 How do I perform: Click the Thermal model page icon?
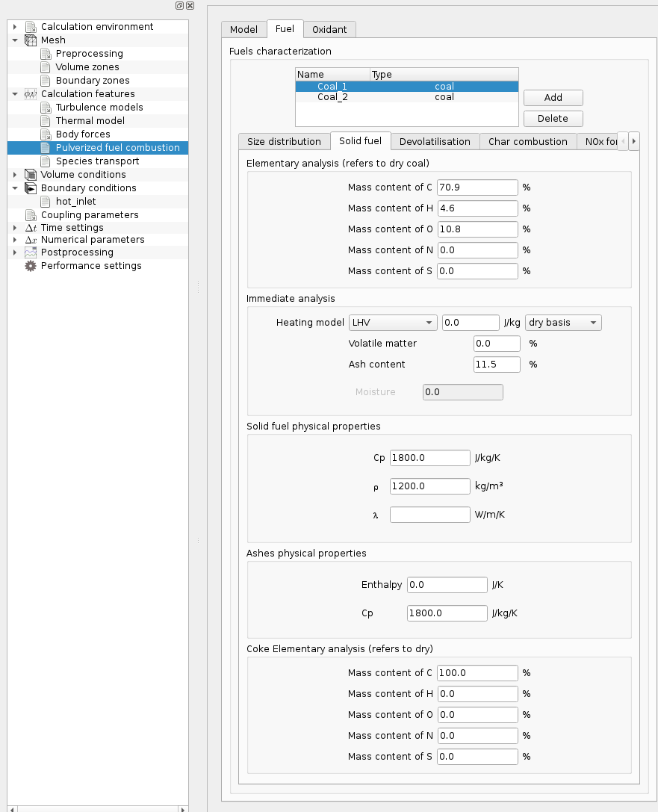(46, 121)
